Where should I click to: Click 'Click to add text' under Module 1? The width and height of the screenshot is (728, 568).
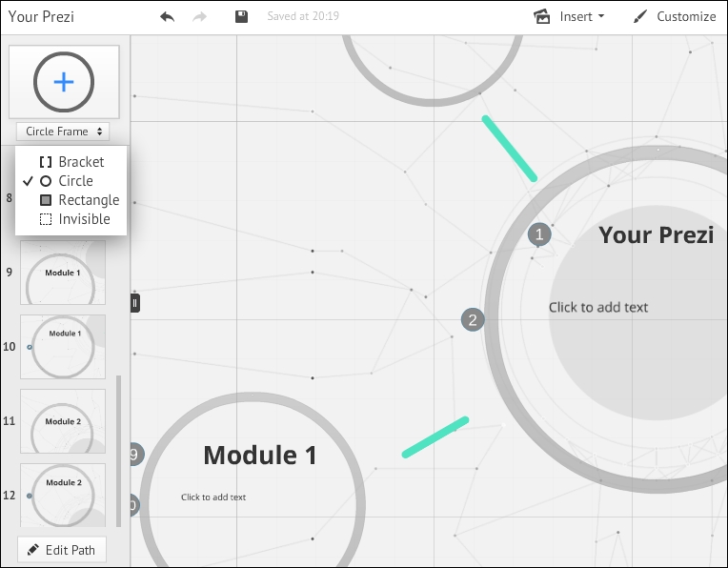pyautogui.click(x=213, y=497)
